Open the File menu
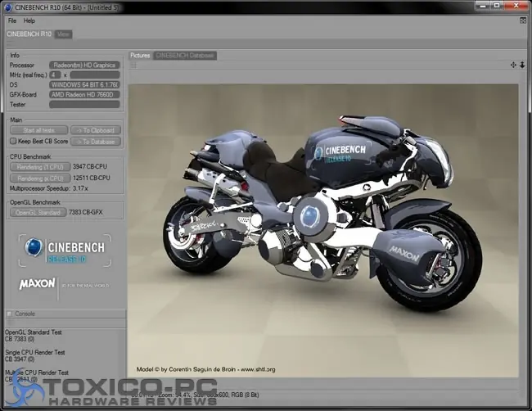Viewport: 532px width, 411px height. (x=12, y=20)
